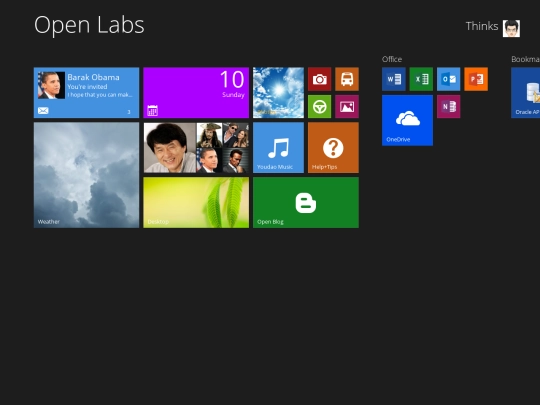This screenshot has height=405, width=540.
Task: Open the People tile with celebrity photos
Action: [x=196, y=147]
